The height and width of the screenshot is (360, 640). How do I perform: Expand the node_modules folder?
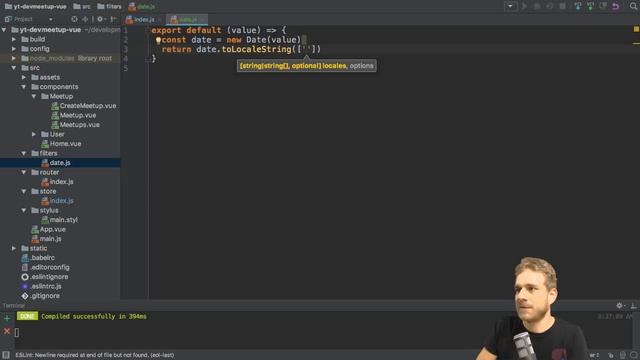click(14, 58)
